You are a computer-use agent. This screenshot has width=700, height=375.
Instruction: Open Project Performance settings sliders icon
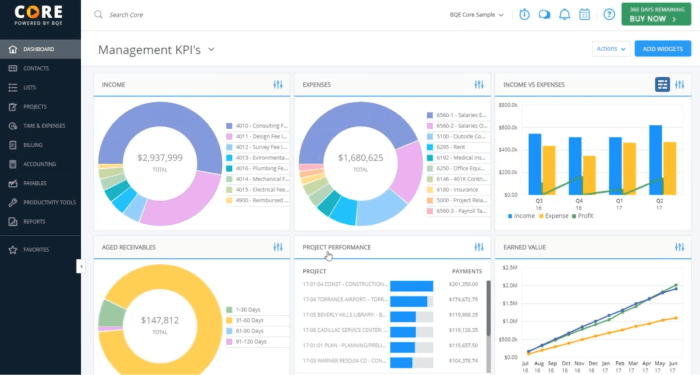coord(479,247)
